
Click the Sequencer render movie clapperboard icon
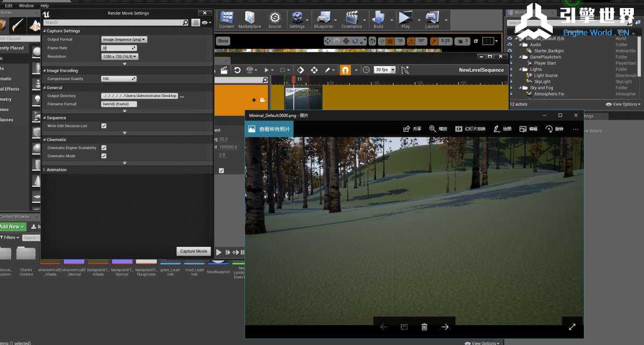click(224, 70)
